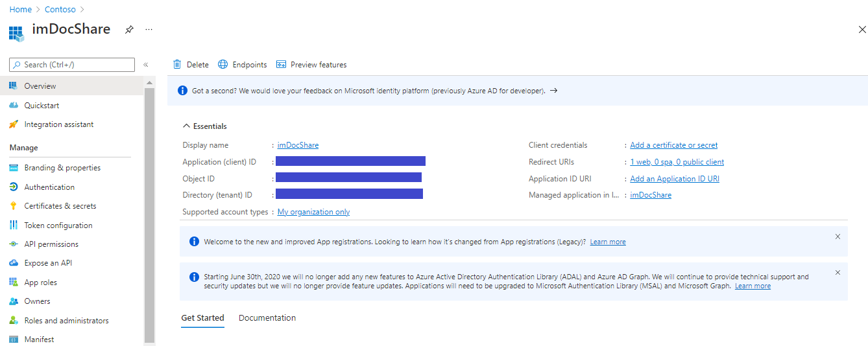
Task: Click Add an Application ID URI
Action: (675, 179)
